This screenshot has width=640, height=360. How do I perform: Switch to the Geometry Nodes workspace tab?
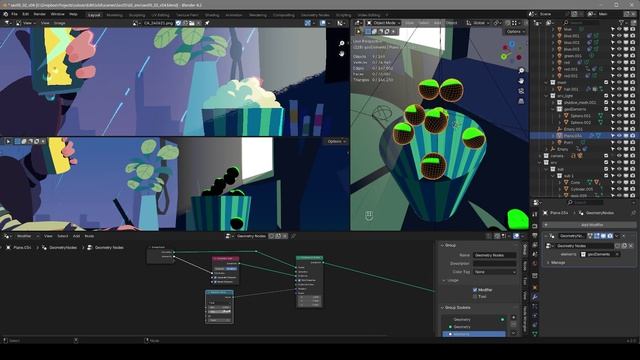tap(315, 15)
